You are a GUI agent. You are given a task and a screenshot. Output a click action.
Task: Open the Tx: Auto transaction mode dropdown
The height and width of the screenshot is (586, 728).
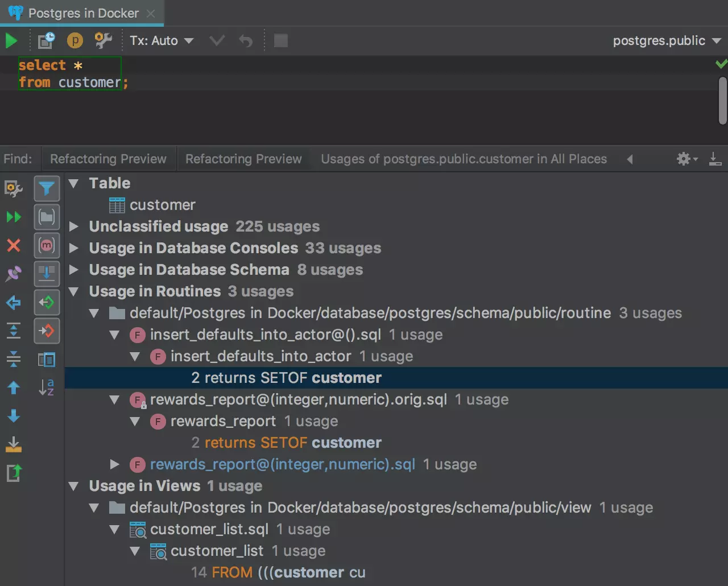coord(162,41)
